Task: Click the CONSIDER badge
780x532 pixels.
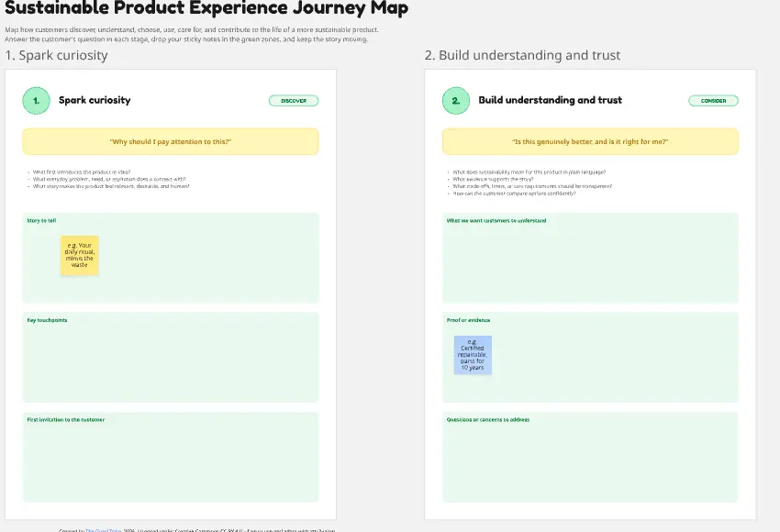Action: [x=713, y=101]
